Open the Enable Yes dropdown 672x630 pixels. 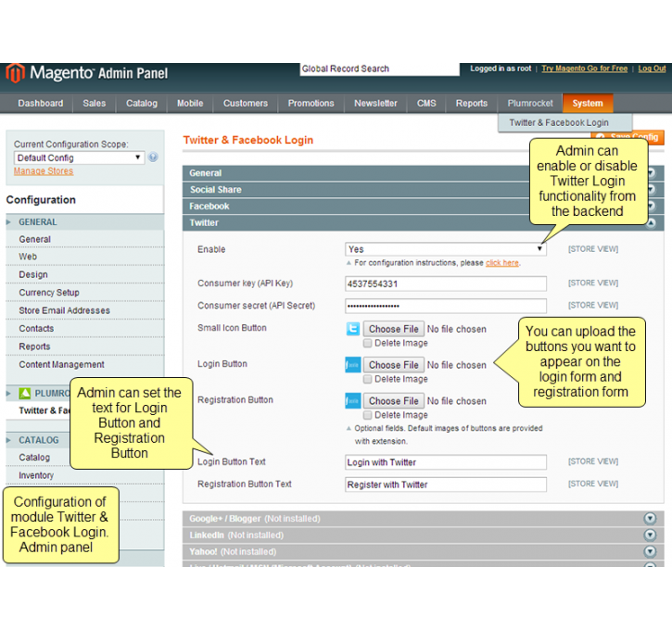(445, 249)
